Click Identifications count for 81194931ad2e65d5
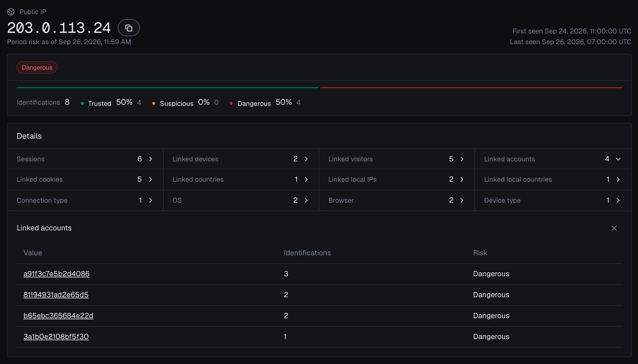The width and height of the screenshot is (638, 364). 286,295
